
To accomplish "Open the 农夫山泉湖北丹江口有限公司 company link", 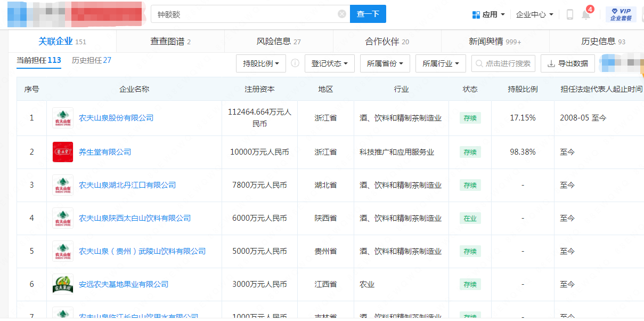I will coord(127,185).
